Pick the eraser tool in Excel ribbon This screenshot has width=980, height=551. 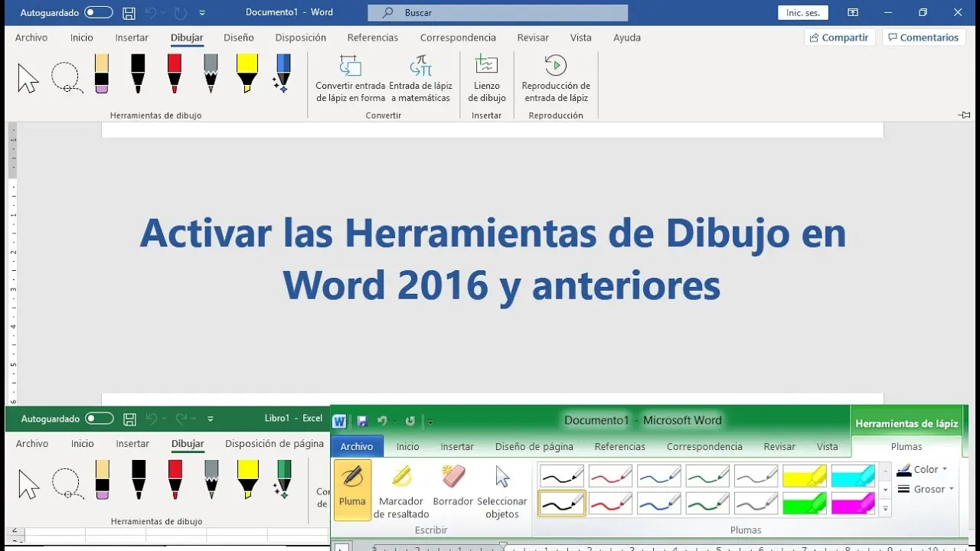[x=103, y=480]
